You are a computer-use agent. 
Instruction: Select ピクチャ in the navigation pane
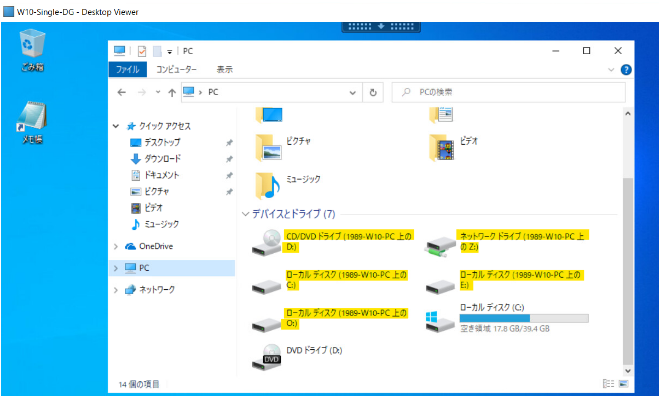(156, 191)
